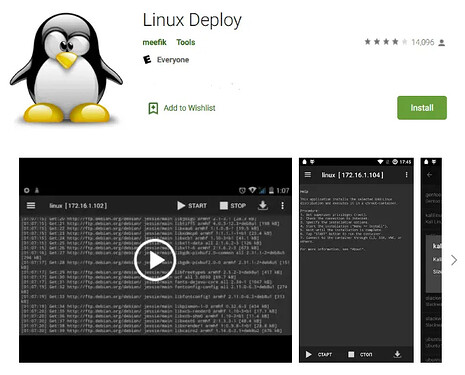
Task: Open three-dot overflow menu in video screenshot
Action: (282, 206)
